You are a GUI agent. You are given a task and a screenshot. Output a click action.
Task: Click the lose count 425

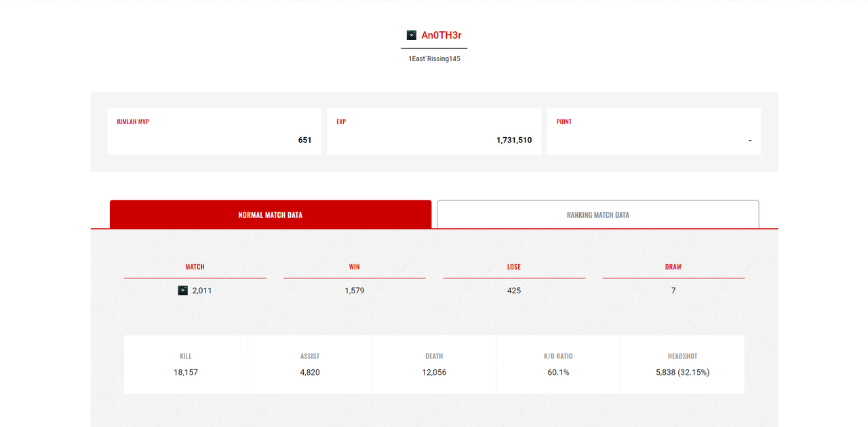[514, 291]
